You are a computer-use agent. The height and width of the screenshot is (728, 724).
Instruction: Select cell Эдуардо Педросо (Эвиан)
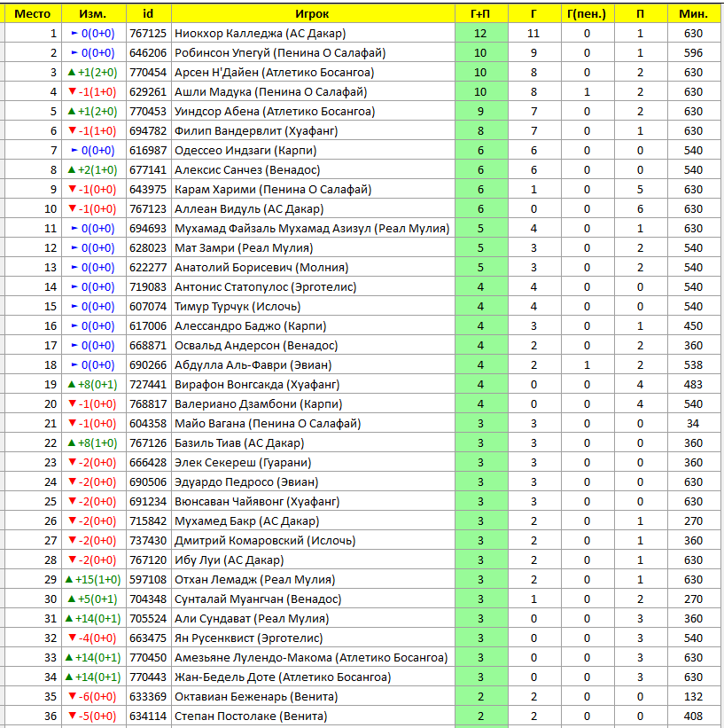tap(313, 481)
